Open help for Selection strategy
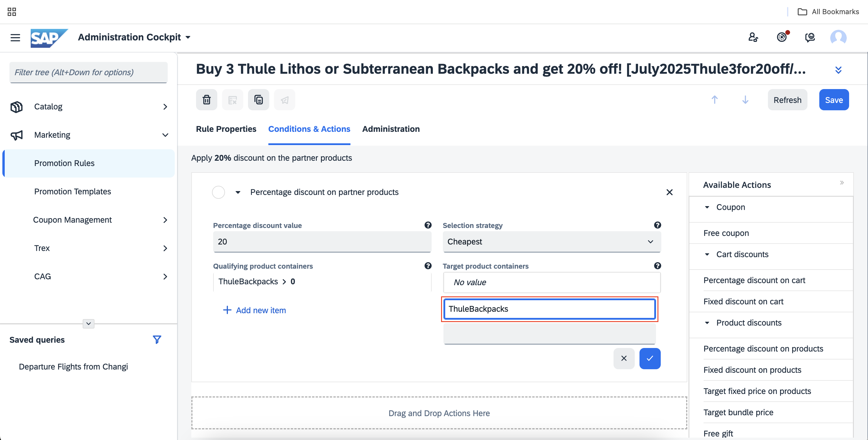 (x=657, y=225)
